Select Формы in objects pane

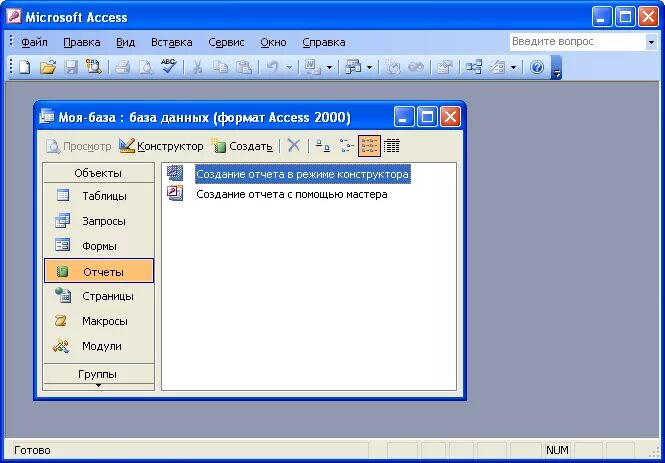(98, 246)
